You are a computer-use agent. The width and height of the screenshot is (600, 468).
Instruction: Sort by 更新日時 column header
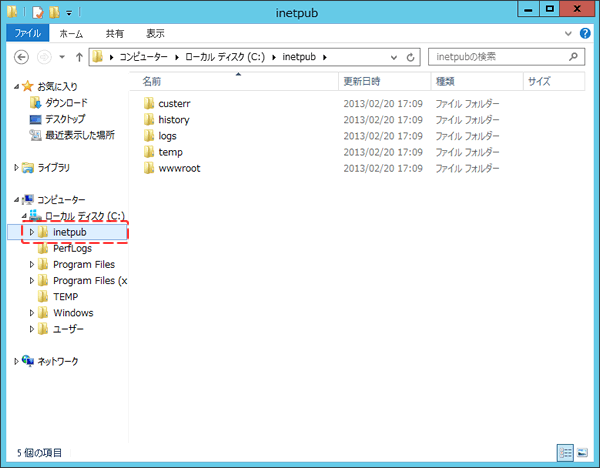385,81
